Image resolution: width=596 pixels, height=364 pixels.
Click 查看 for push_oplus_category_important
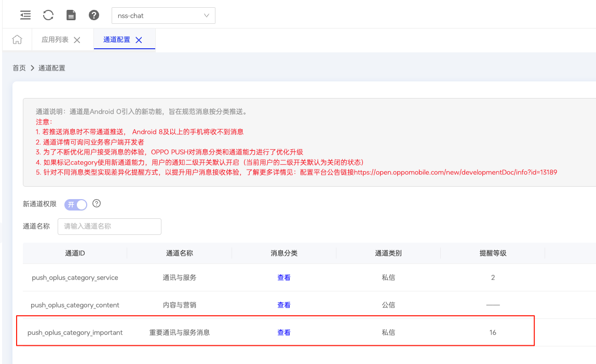tap(284, 332)
